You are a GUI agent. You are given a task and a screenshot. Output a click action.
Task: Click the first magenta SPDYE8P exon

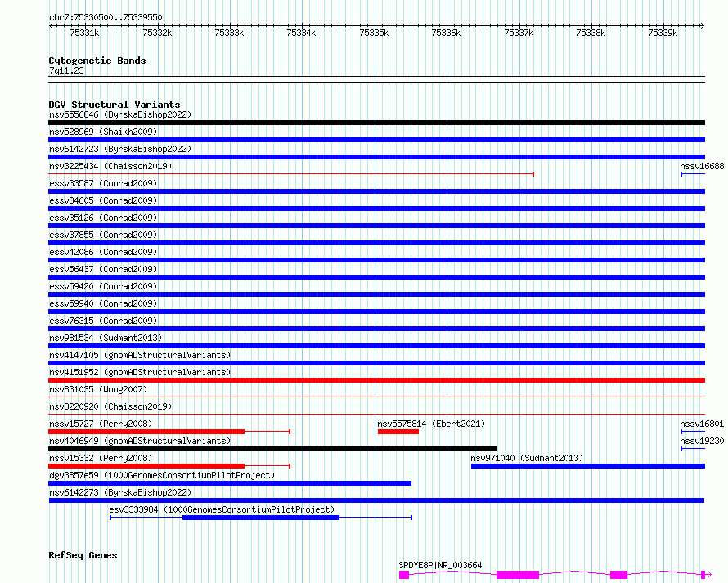404,575
